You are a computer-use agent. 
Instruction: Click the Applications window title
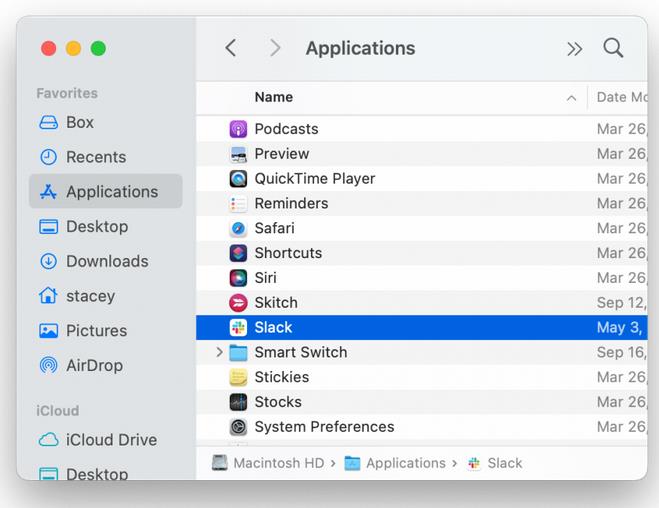click(x=360, y=48)
